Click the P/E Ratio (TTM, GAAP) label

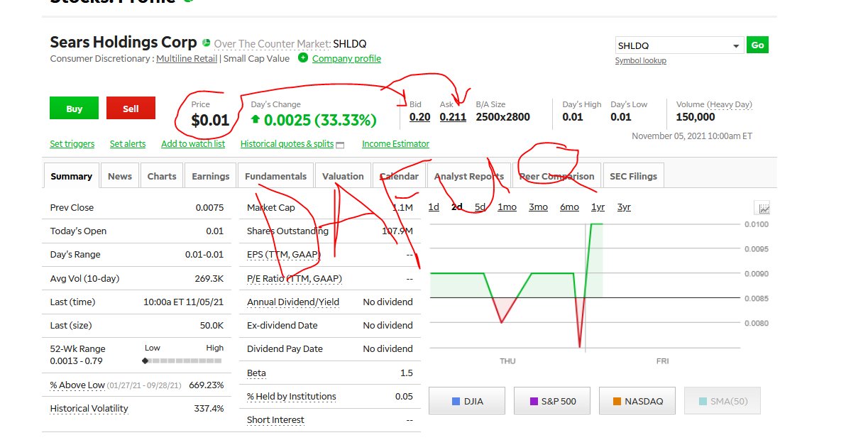coord(295,279)
